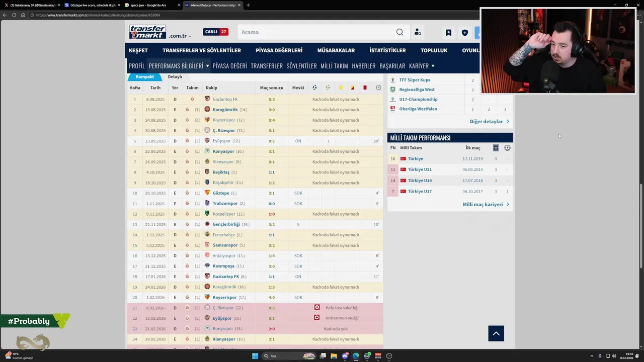Click the scroll to top arrow button
Screen dimensions: 644x362
coord(496,333)
